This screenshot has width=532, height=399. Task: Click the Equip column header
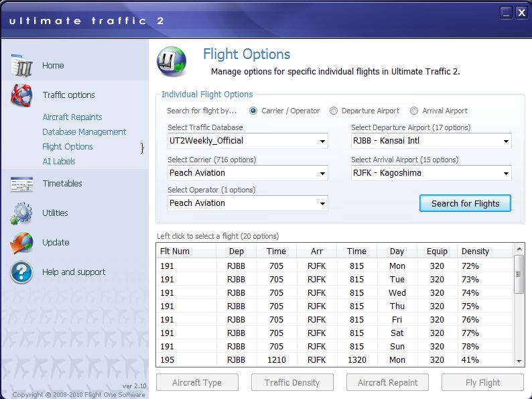coord(437,251)
